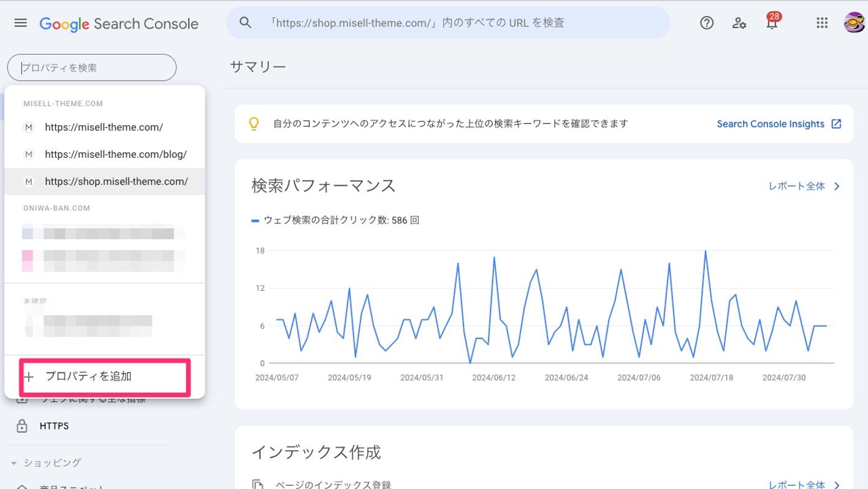Open the help question mark icon
868x489 pixels.
click(707, 23)
